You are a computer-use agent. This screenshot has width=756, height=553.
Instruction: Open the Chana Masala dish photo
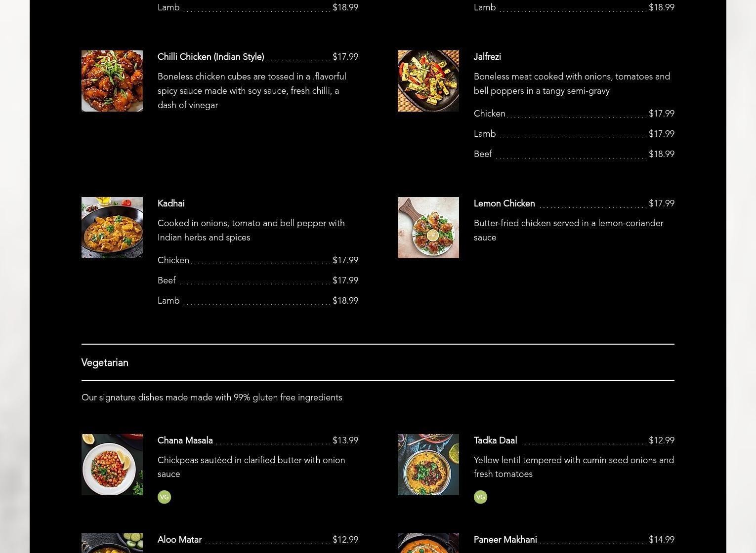112,465
